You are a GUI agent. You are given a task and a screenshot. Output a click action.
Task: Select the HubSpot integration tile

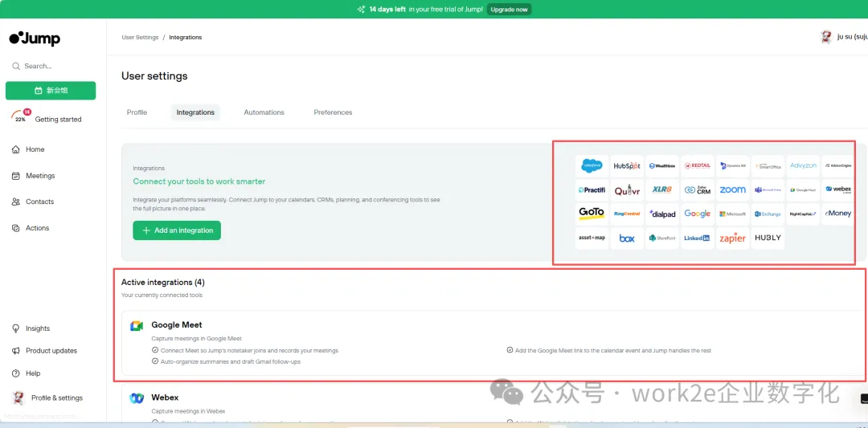[x=627, y=166]
